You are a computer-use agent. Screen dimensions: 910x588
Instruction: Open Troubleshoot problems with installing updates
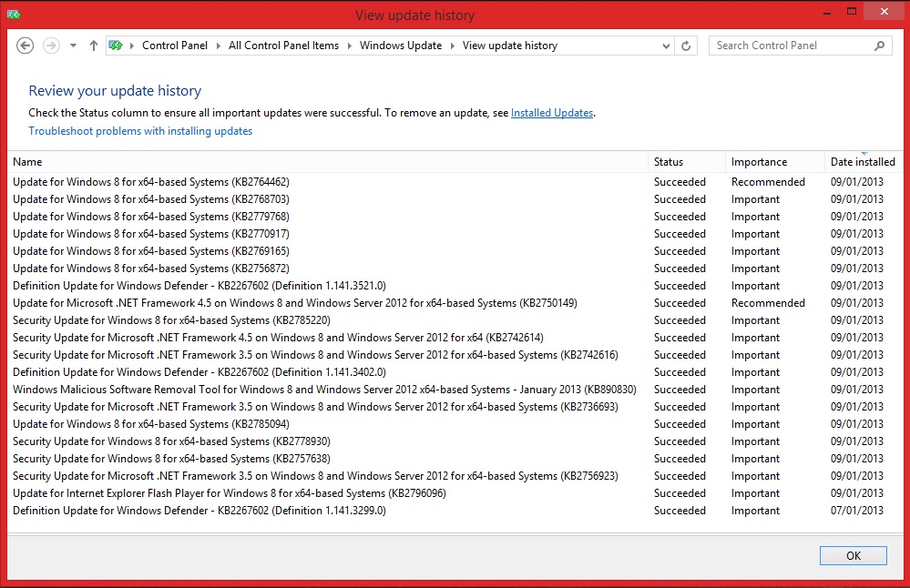(x=140, y=131)
